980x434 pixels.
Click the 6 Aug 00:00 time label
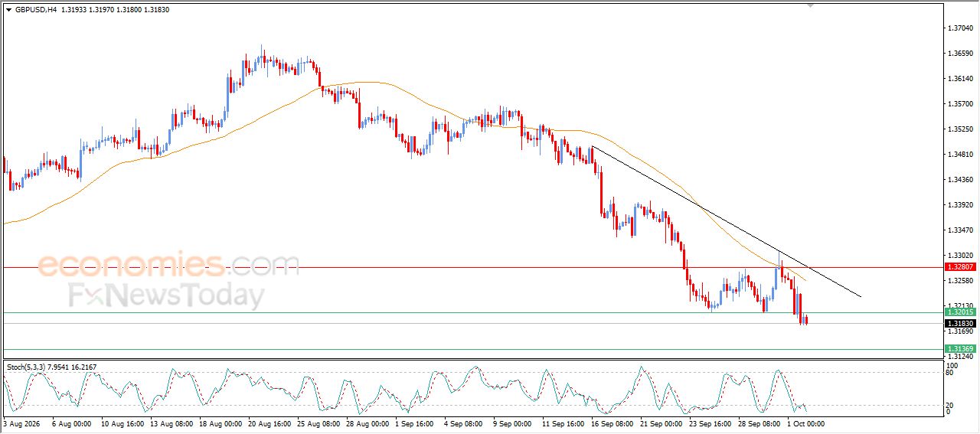(x=71, y=423)
